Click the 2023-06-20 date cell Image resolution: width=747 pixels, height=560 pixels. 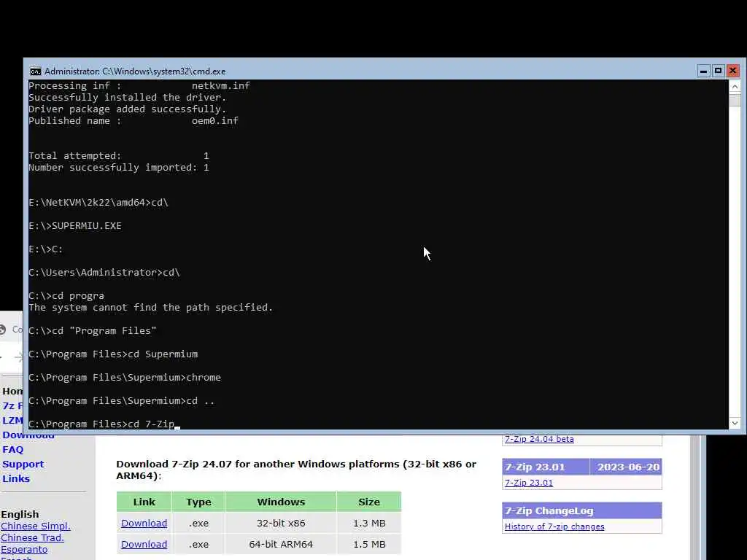626,467
